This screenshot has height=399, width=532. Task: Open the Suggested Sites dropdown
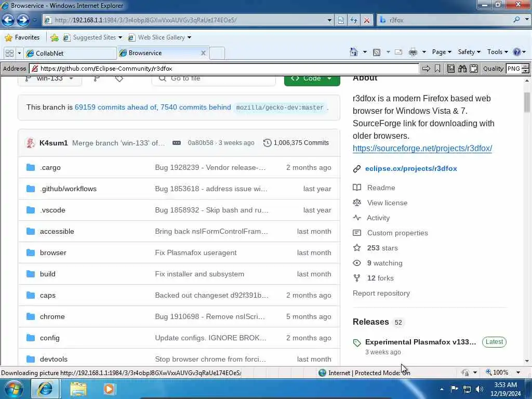120,37
